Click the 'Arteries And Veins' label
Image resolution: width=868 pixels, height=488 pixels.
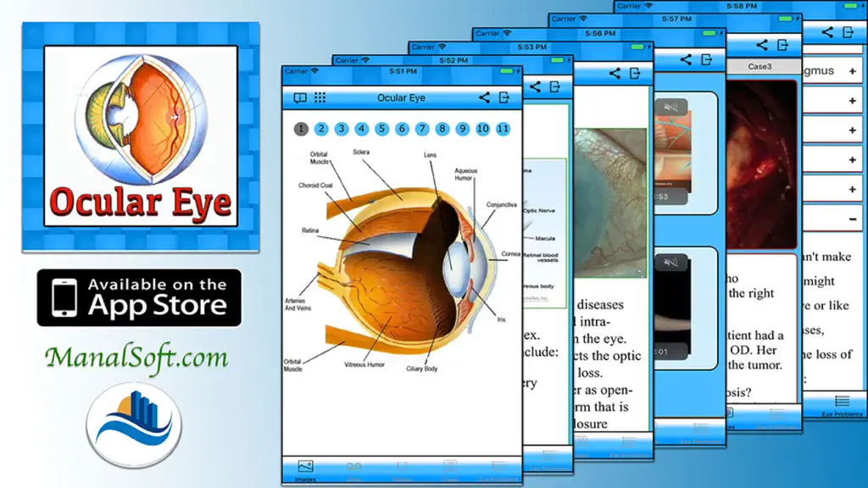pyautogui.click(x=298, y=304)
